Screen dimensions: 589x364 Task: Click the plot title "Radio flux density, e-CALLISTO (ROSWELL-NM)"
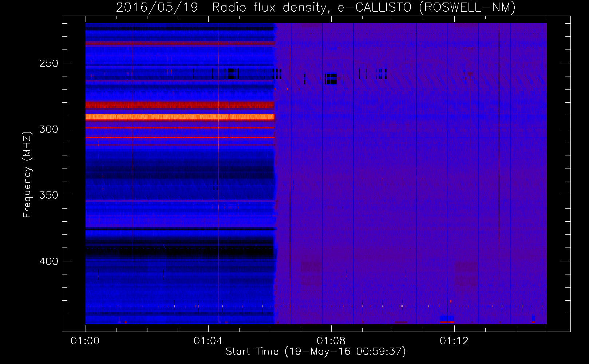click(x=364, y=7)
